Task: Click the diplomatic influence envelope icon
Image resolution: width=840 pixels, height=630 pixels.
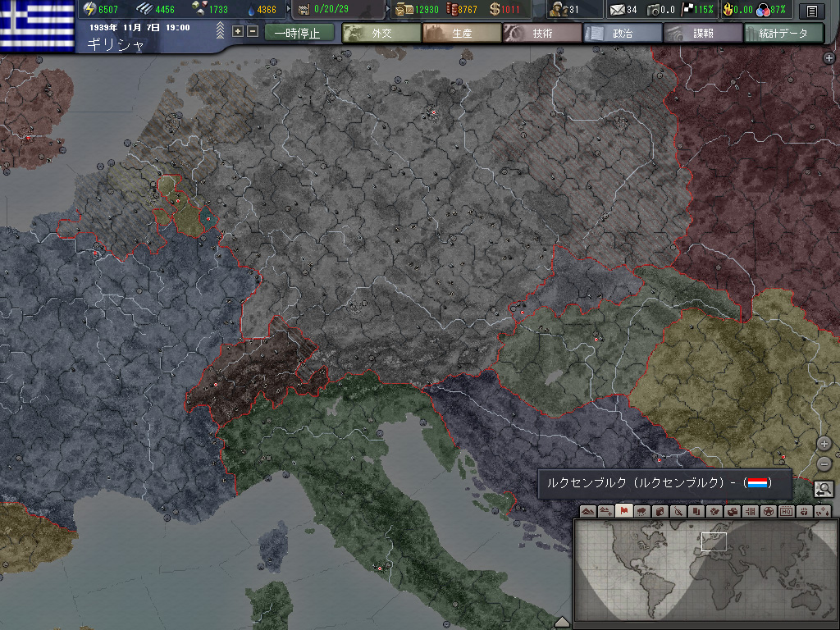Action: (x=617, y=9)
